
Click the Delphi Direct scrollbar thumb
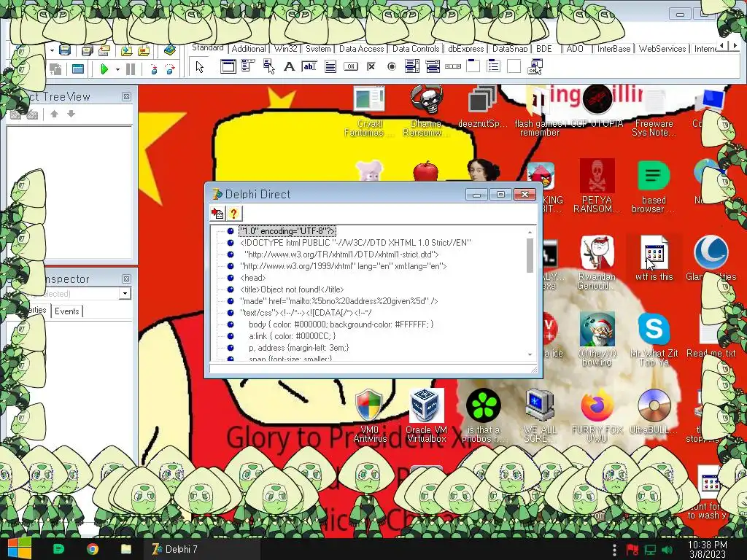click(530, 256)
